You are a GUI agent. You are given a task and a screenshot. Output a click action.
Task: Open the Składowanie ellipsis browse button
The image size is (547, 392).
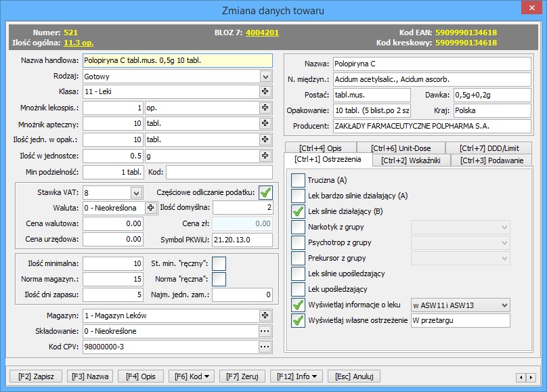click(265, 331)
